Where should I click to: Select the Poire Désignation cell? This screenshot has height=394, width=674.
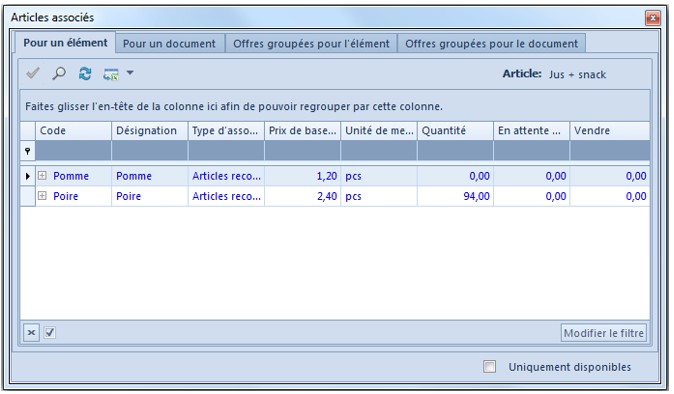click(x=150, y=196)
